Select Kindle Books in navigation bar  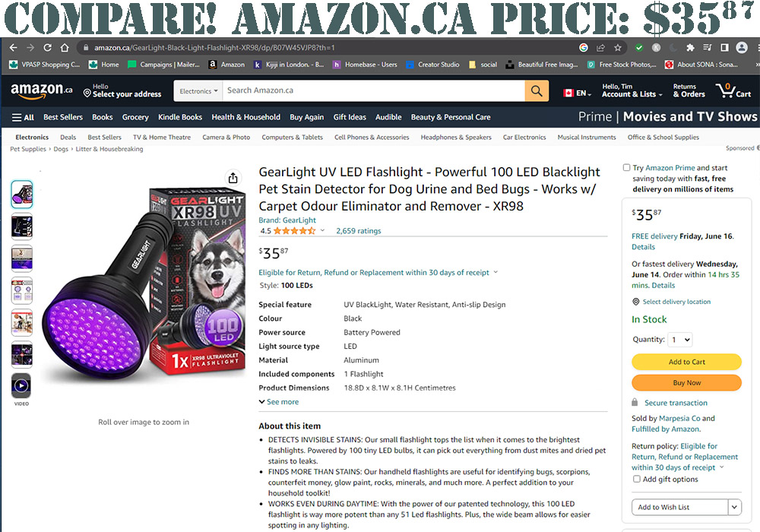[x=180, y=117]
